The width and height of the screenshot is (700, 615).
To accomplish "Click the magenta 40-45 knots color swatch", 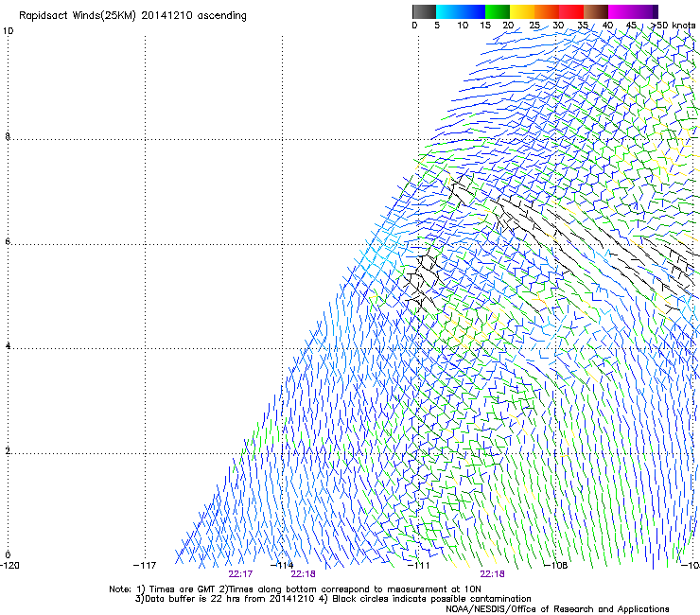I will (x=621, y=11).
